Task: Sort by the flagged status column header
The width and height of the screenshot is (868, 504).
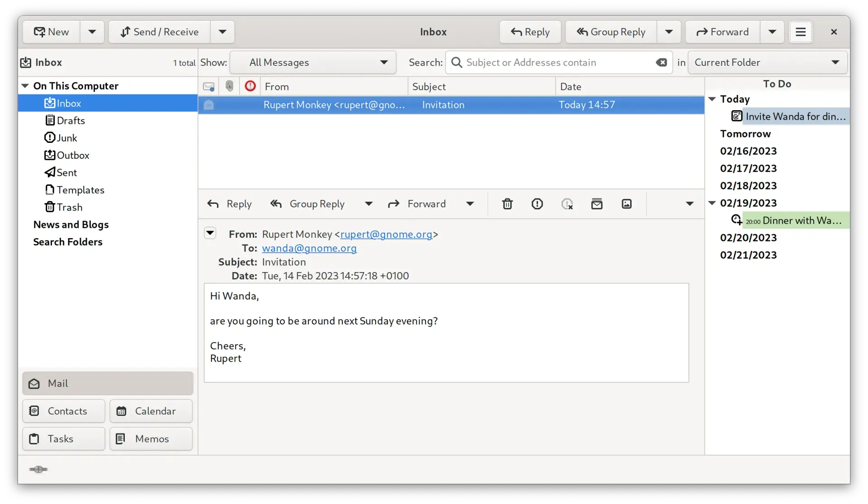Action: coord(250,86)
